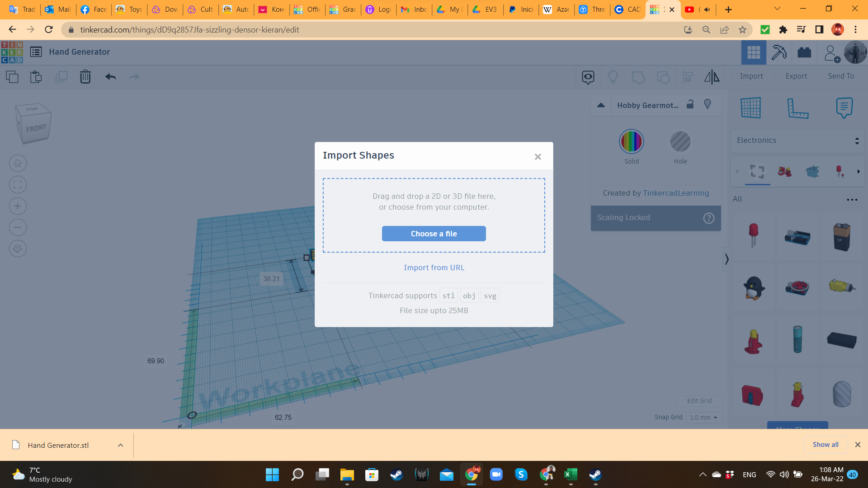868x488 pixels.
Task: Click the Choose a file button
Action: [x=434, y=234]
